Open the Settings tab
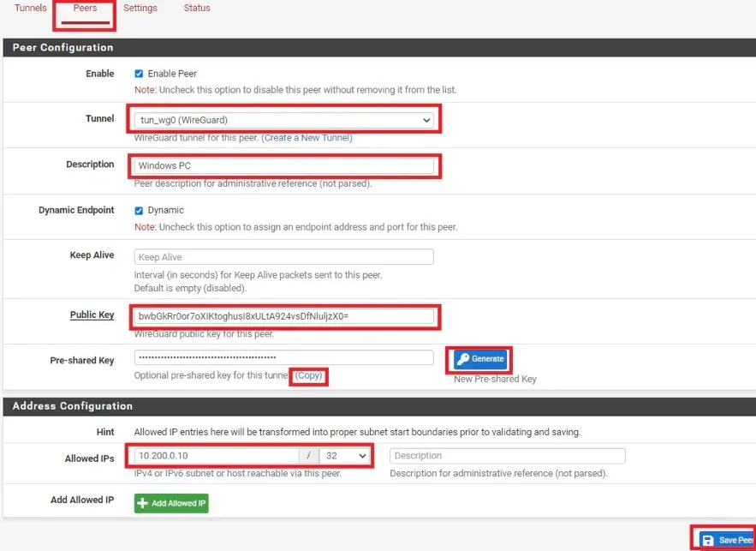 140,8
